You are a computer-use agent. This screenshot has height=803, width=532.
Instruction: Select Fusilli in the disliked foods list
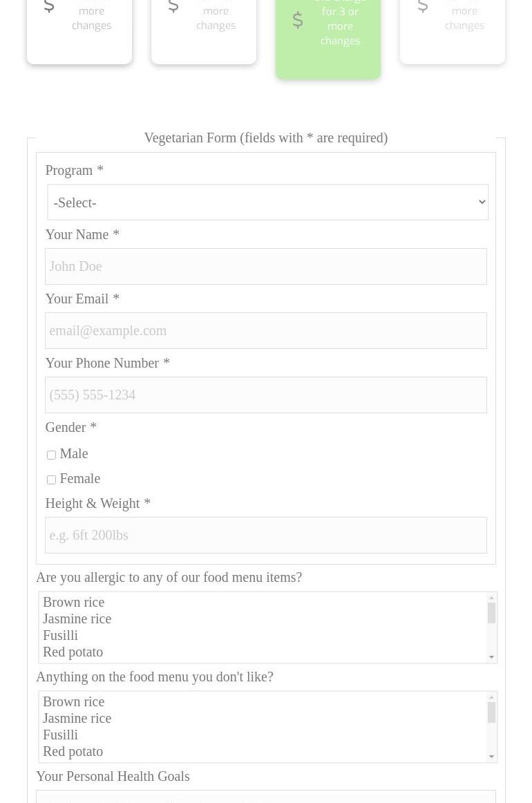[60, 735]
